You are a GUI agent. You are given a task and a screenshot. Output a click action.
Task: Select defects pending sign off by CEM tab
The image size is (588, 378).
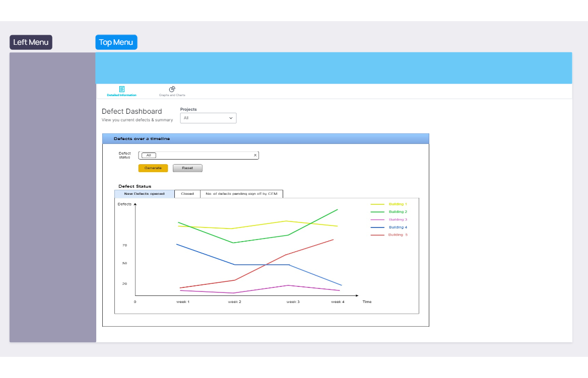[x=241, y=194]
